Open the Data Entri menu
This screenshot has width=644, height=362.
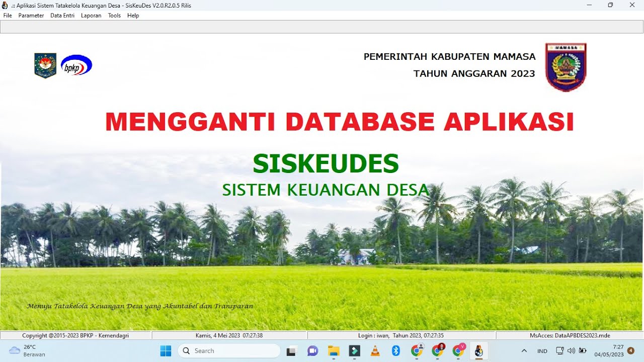(x=62, y=16)
